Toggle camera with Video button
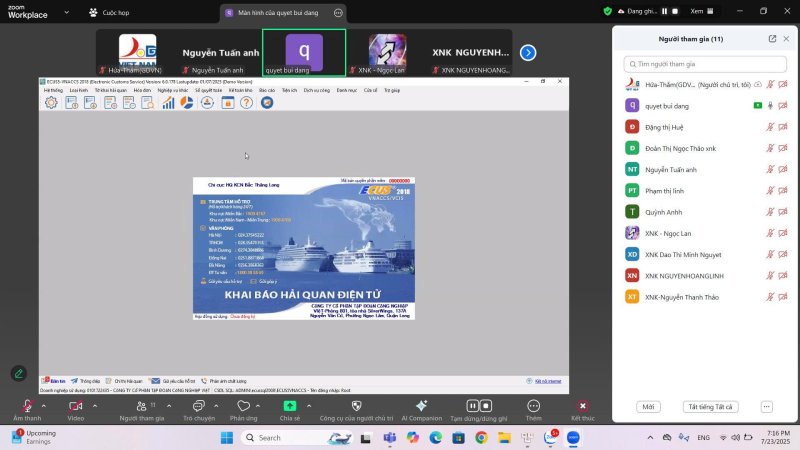 pyautogui.click(x=75, y=406)
